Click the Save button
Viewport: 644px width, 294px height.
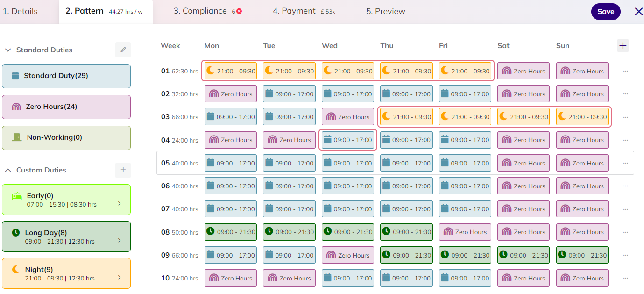(606, 11)
